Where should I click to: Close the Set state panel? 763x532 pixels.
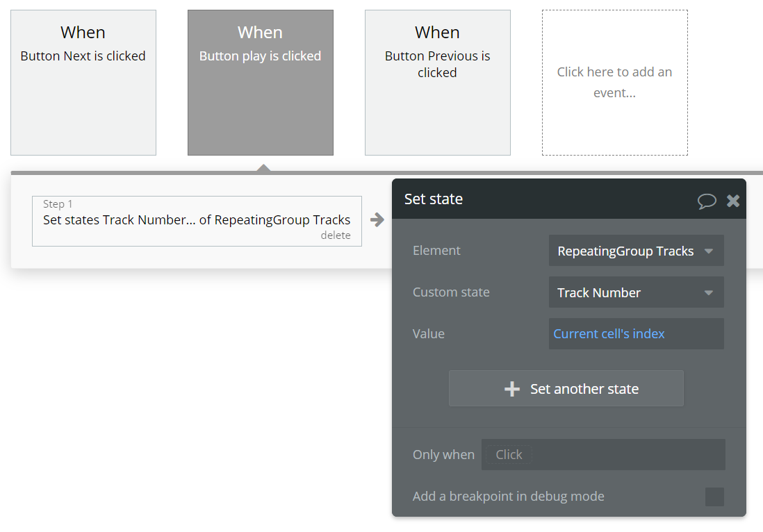click(733, 201)
